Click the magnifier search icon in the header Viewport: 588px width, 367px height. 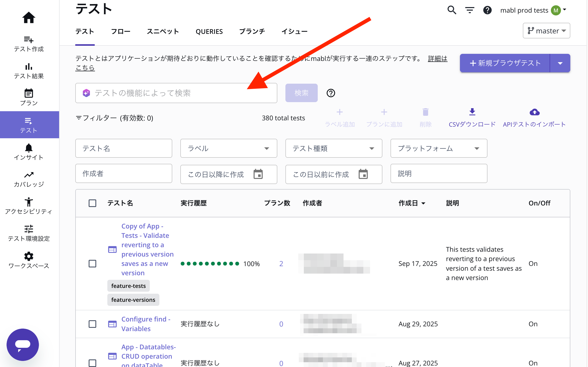coord(452,10)
